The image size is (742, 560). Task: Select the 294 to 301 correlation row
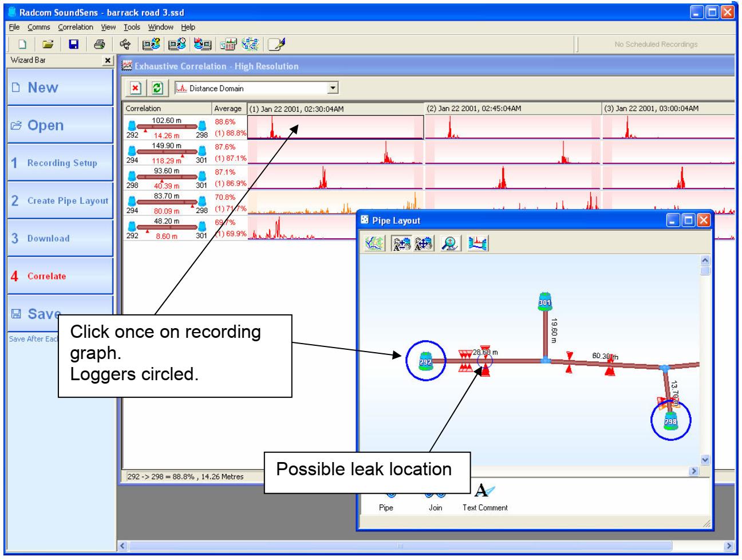click(168, 153)
